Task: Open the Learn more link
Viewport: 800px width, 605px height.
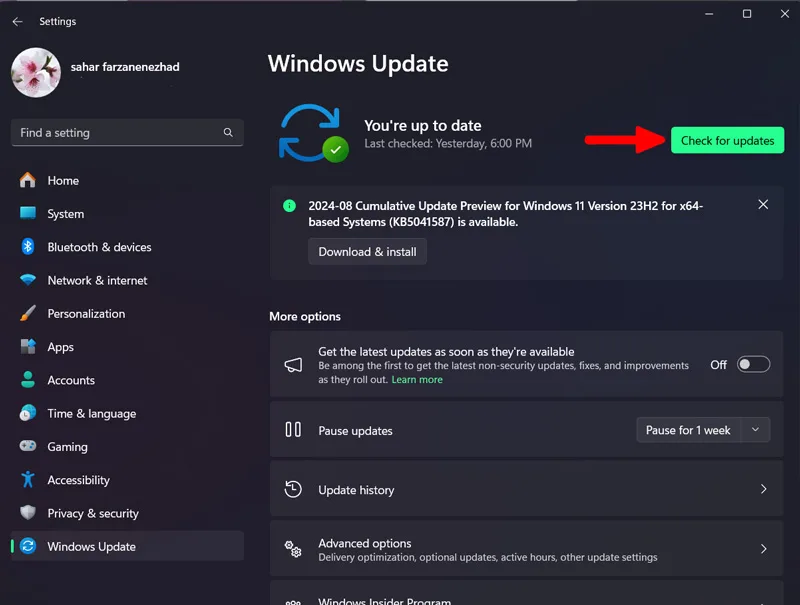Action: [x=417, y=380]
